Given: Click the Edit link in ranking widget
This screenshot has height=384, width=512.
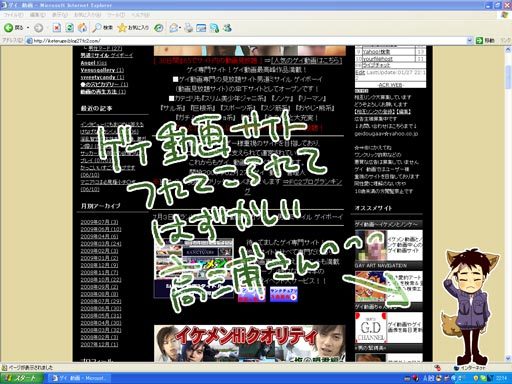Looking at the screenshot, I should (360, 72).
